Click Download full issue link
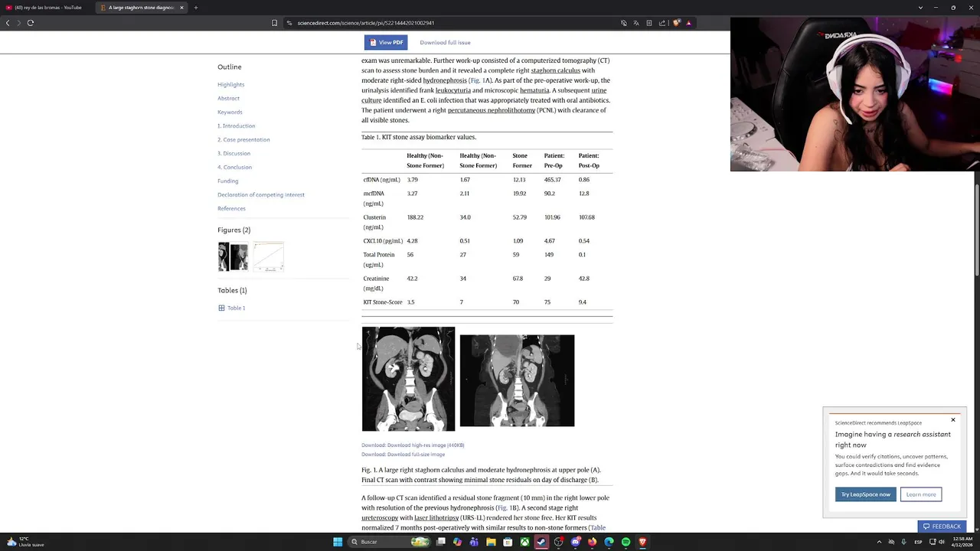The image size is (980, 551). point(445,43)
